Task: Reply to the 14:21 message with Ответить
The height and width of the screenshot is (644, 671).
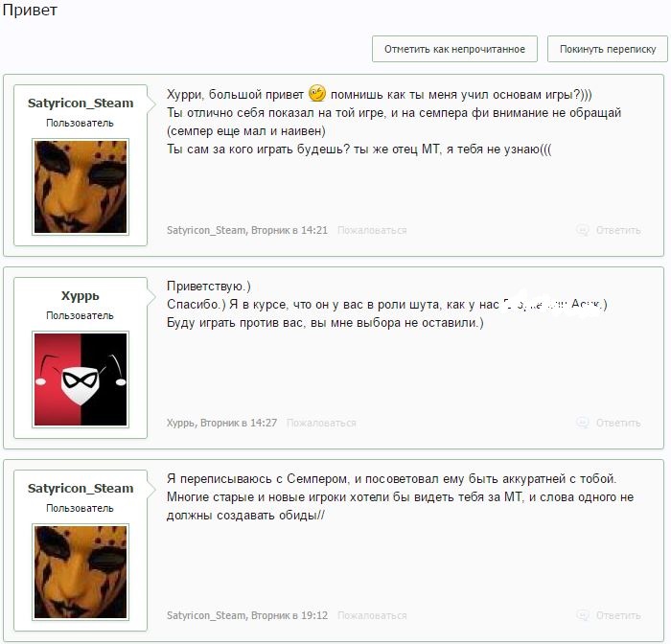Action: coord(618,230)
